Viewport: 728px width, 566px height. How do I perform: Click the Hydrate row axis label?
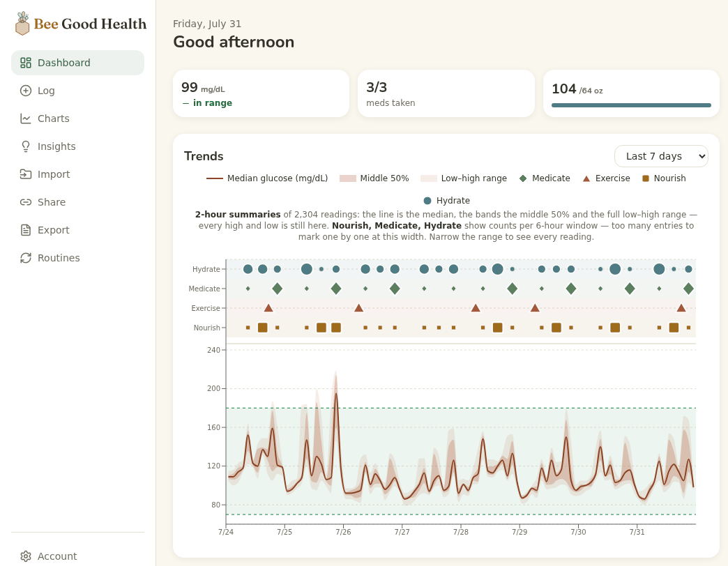pyautogui.click(x=206, y=269)
